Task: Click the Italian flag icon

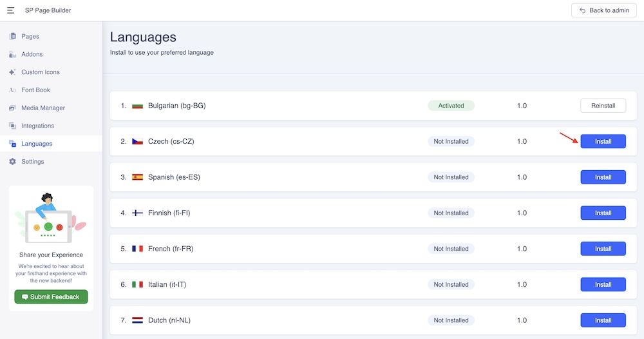Action: 137,284
